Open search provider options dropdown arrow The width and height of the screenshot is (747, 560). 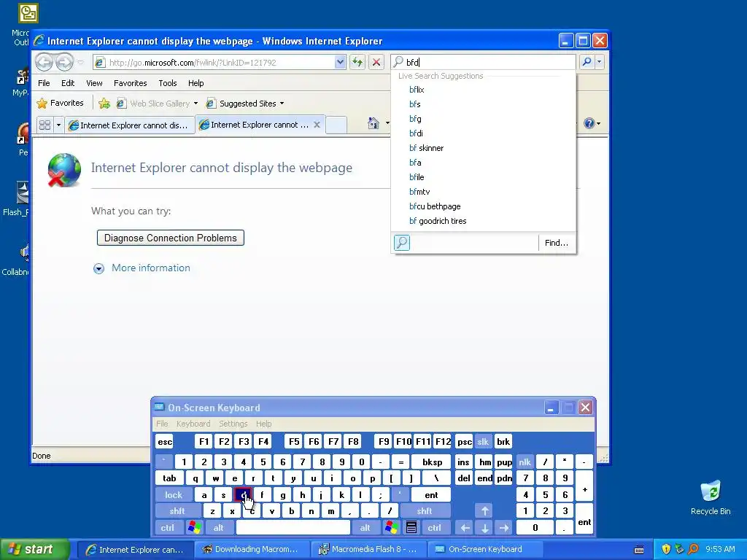click(x=600, y=62)
